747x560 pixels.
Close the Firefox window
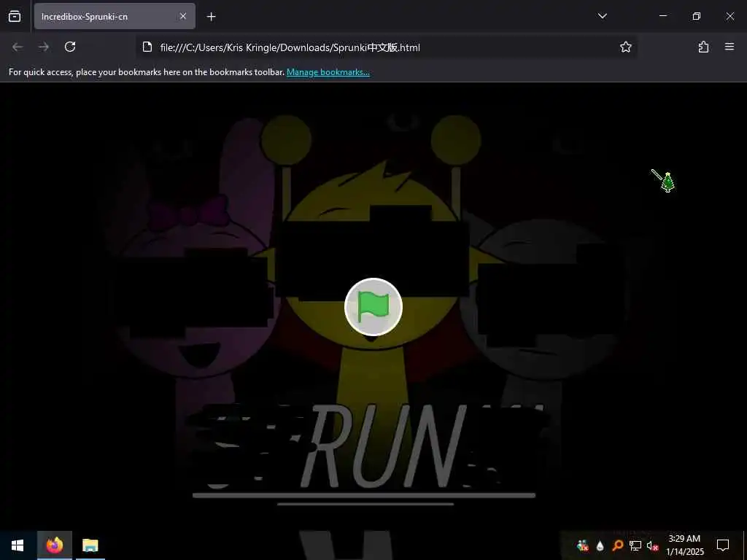729,16
